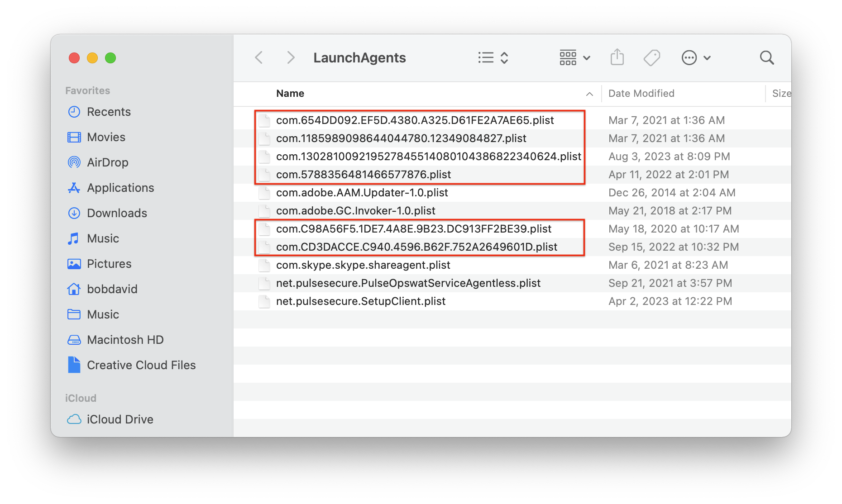Open the Tags tool in the toolbar
The width and height of the screenshot is (842, 504).
(652, 57)
